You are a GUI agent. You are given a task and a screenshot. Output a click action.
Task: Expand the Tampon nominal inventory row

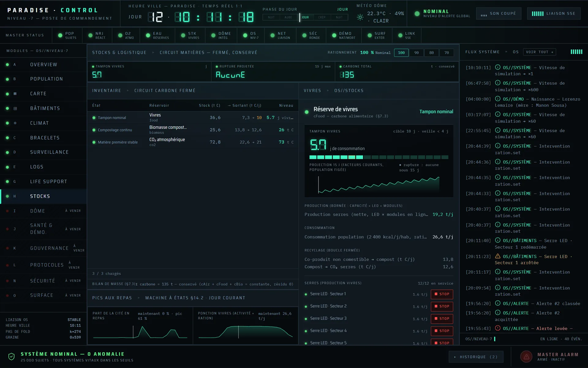click(193, 117)
